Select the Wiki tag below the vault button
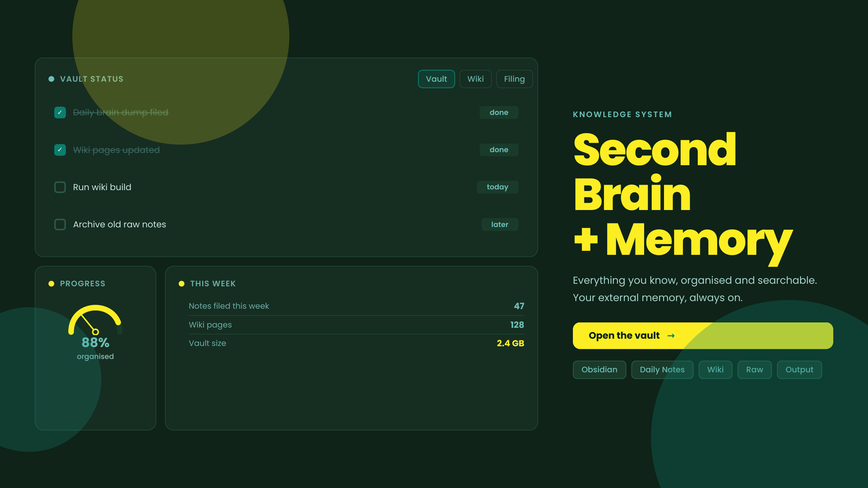Image resolution: width=868 pixels, height=488 pixels. tap(715, 369)
